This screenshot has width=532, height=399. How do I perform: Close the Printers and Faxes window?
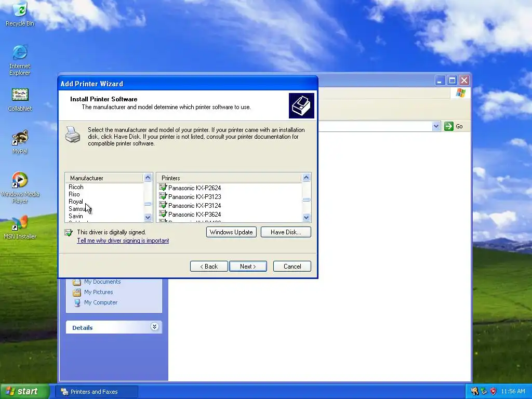[x=464, y=81]
